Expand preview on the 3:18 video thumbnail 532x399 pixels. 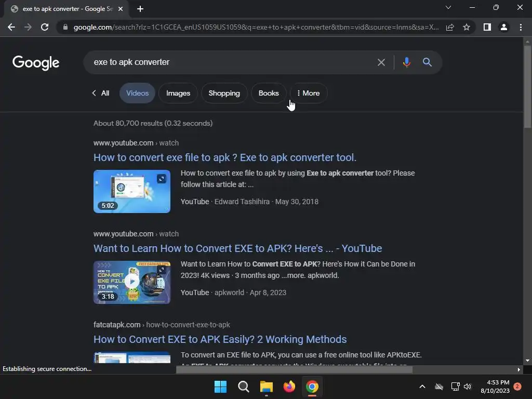click(x=162, y=270)
